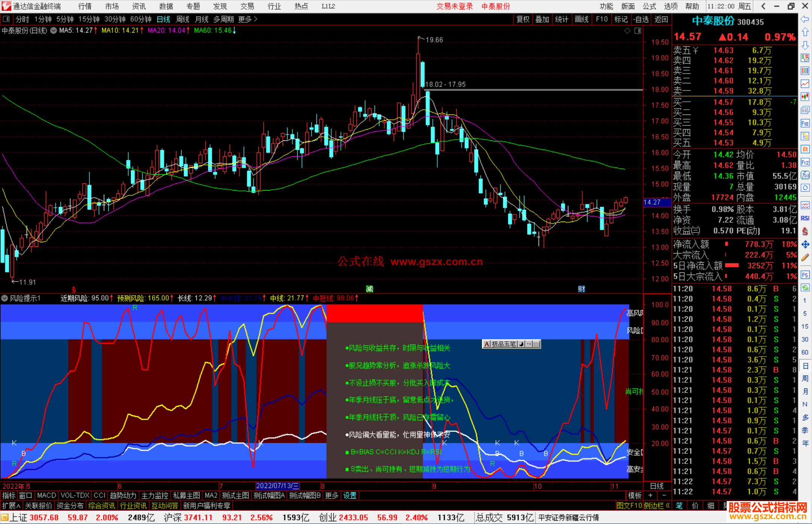Click the down arrow icon in right sidebar
812x524 pixels.
[805, 45]
